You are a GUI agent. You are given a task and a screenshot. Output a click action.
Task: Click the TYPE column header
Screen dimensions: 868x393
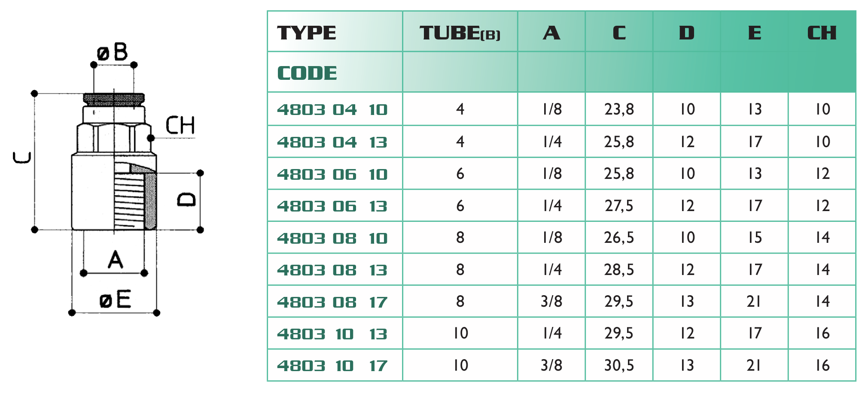pos(307,33)
